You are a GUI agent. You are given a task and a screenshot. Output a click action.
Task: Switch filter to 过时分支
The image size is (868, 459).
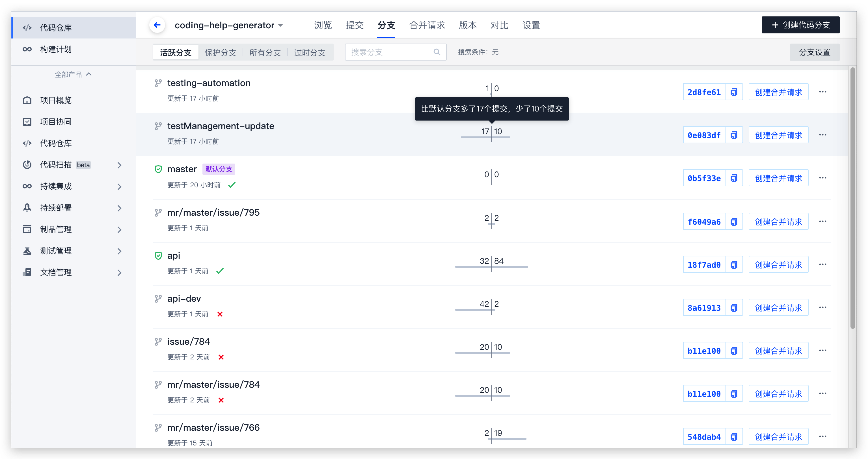click(x=310, y=53)
